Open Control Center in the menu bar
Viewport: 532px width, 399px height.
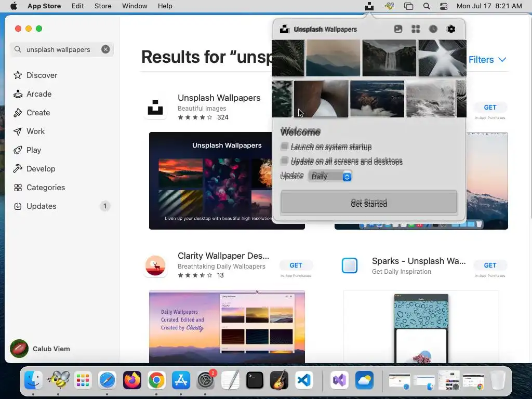click(444, 6)
